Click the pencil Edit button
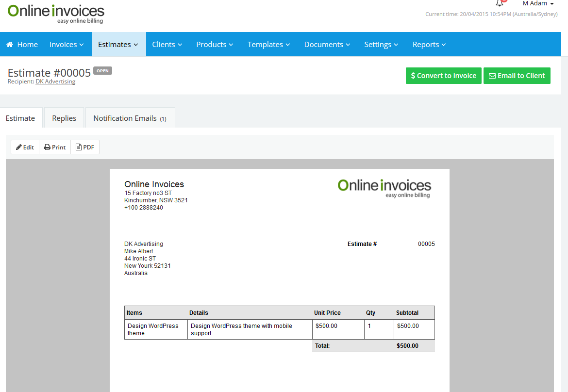 (x=25, y=147)
